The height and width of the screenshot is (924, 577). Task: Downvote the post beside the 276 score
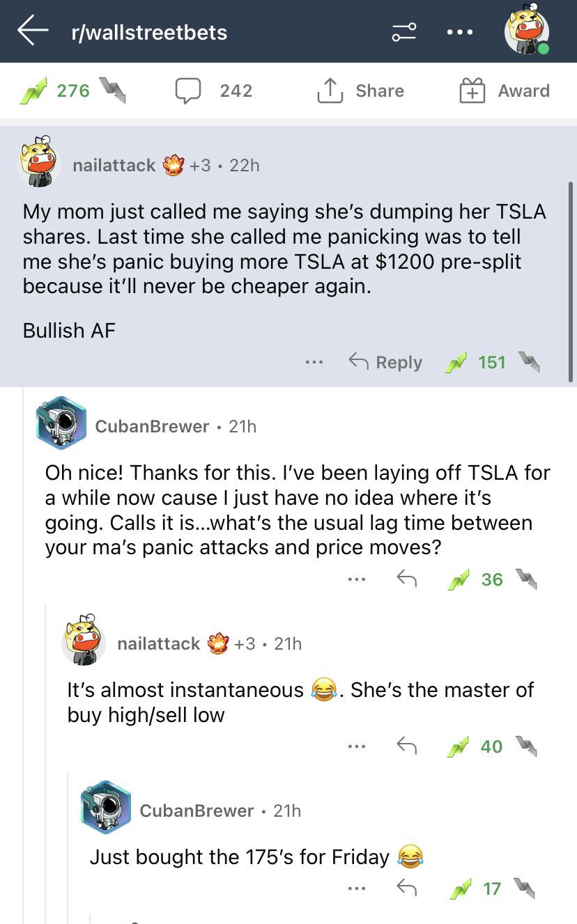pos(112,91)
